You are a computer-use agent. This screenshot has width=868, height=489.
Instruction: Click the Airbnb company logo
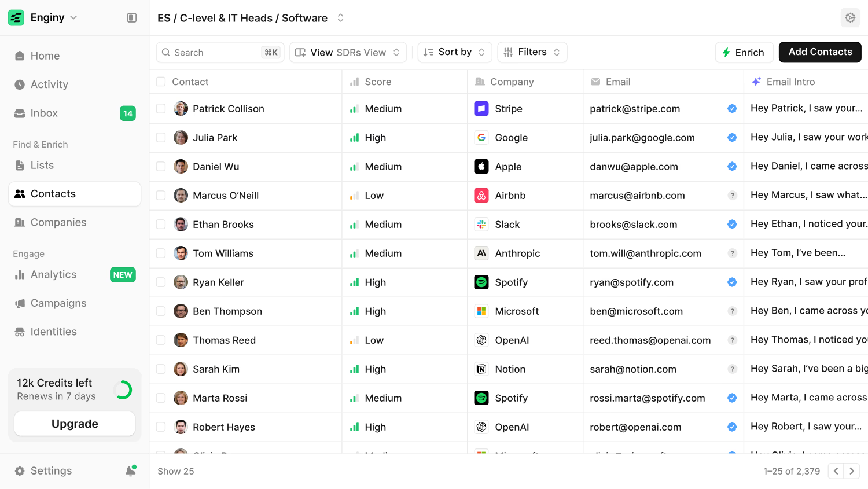(481, 196)
